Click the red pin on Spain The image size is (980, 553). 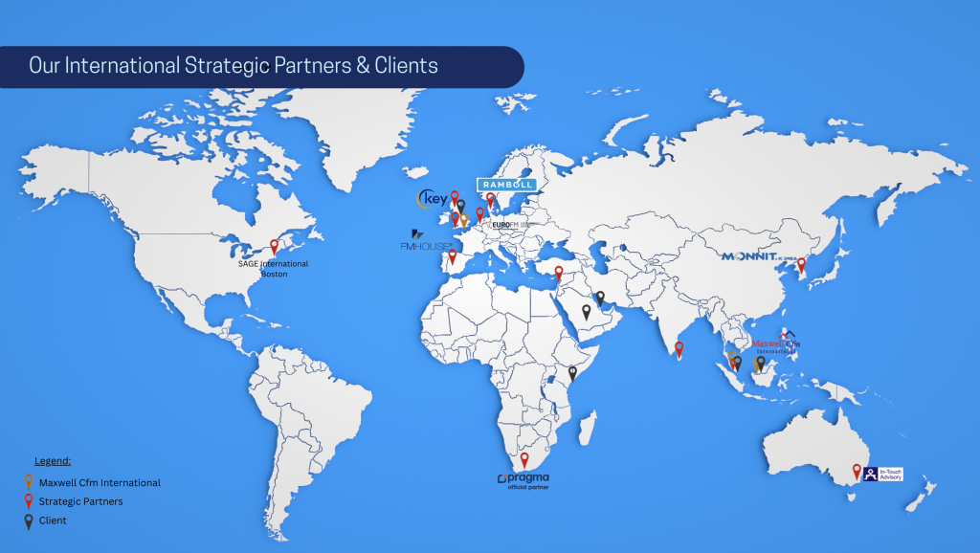[453, 255]
